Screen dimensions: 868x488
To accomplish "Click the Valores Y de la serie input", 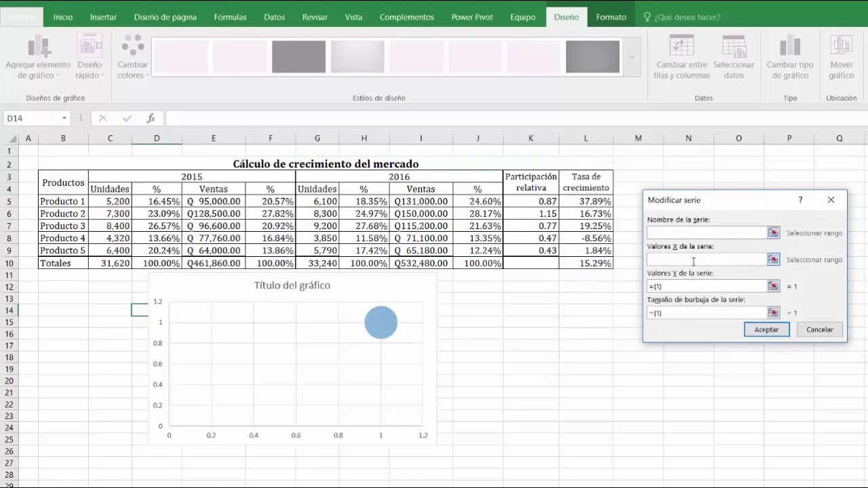I will click(x=707, y=286).
